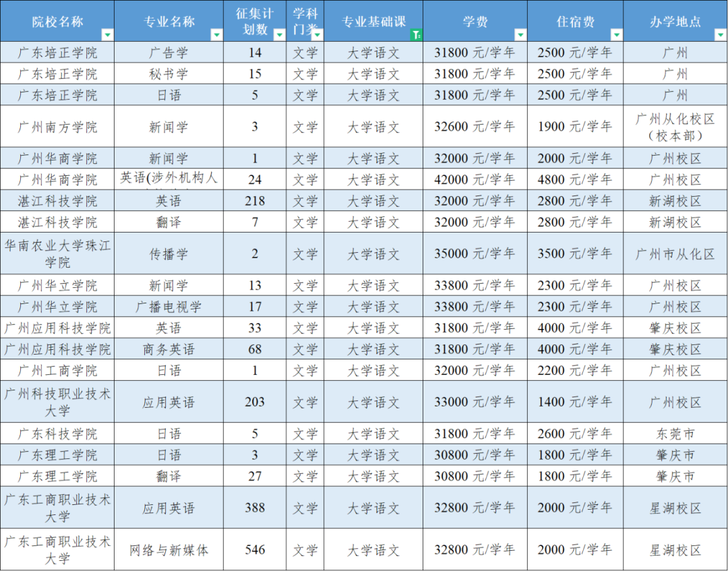Select the 32600 元/学年 tuition cell
The width and height of the screenshot is (728, 571).
pyautogui.click(x=475, y=127)
